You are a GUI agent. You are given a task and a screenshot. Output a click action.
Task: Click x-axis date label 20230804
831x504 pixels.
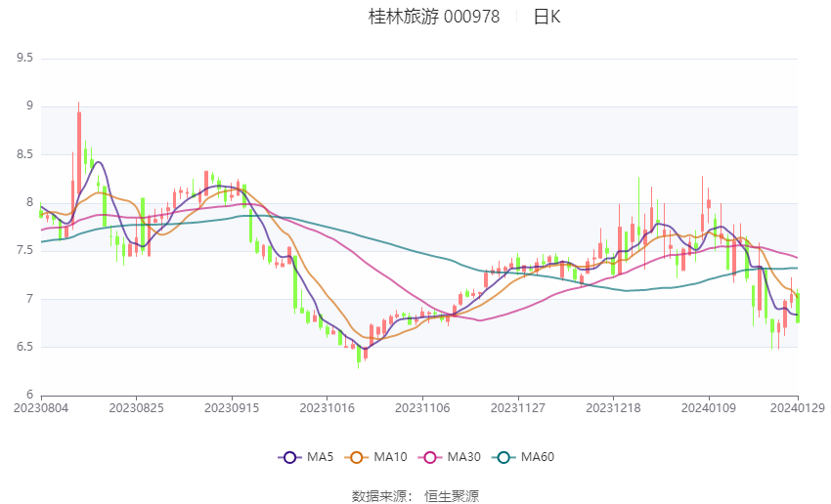point(41,408)
